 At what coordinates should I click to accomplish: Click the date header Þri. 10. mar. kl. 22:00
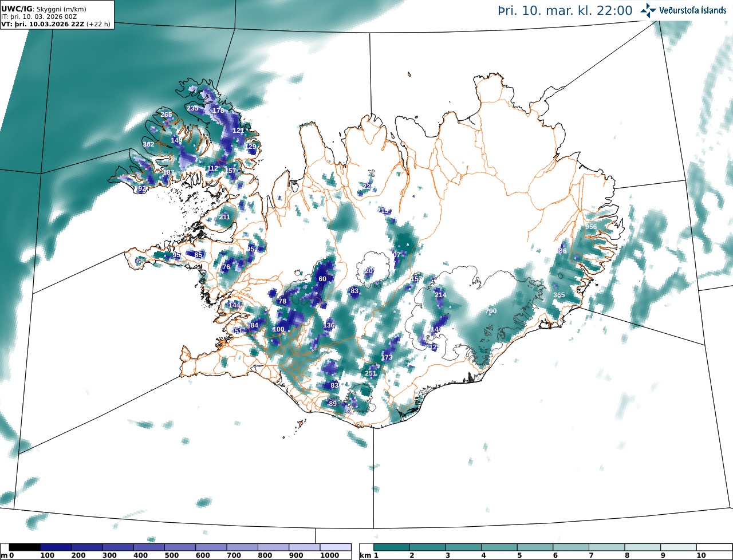(x=565, y=11)
